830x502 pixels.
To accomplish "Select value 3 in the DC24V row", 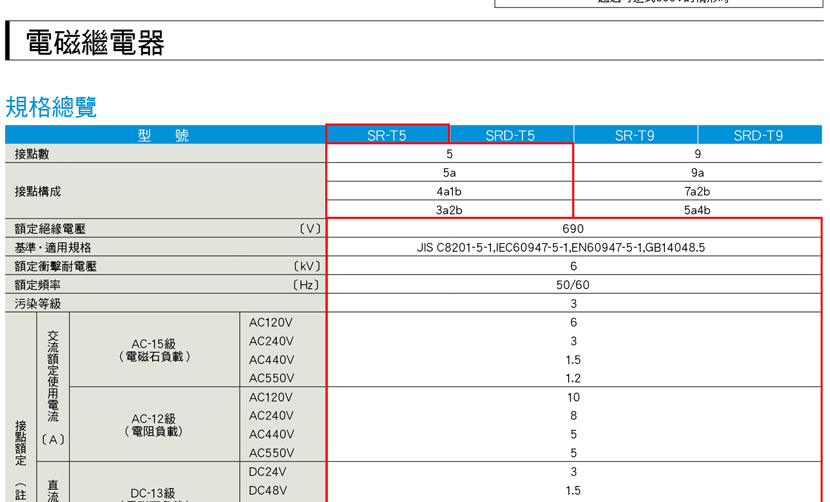I will coord(573,472).
